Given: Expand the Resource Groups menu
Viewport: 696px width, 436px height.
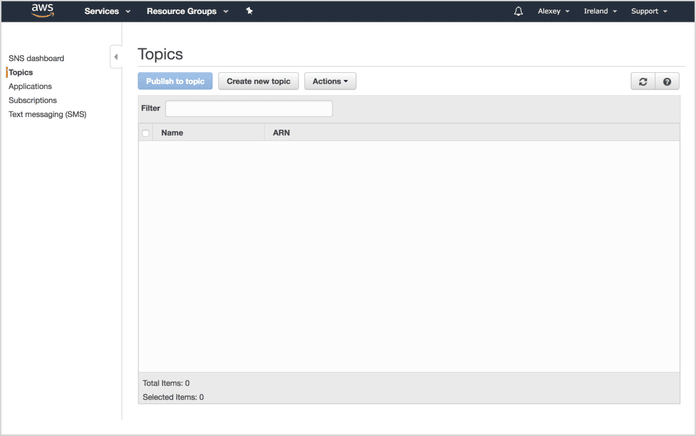Looking at the screenshot, I should (x=187, y=11).
